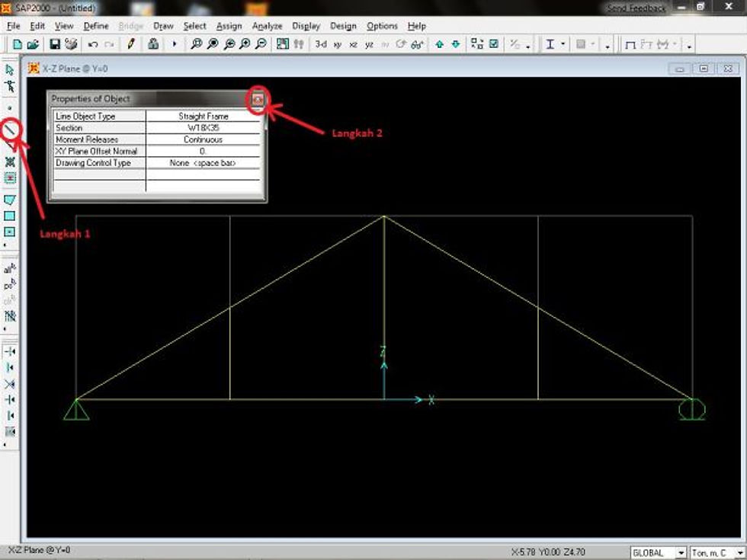
Task: Switch to the 3-d view
Action: pyautogui.click(x=321, y=44)
